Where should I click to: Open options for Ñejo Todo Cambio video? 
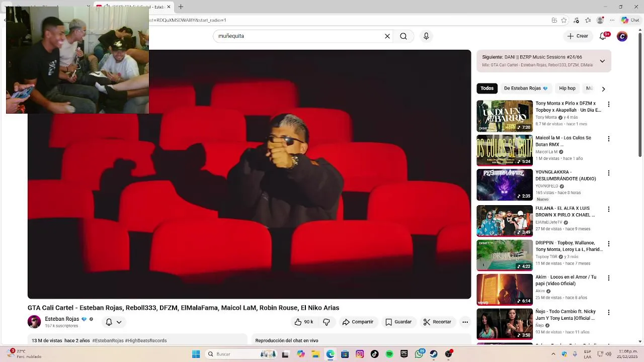(x=609, y=313)
